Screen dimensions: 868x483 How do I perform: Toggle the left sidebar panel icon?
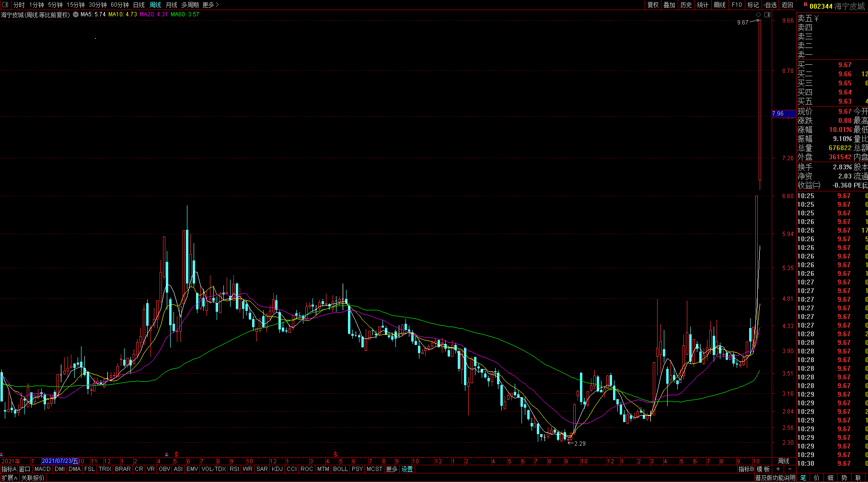(5, 5)
